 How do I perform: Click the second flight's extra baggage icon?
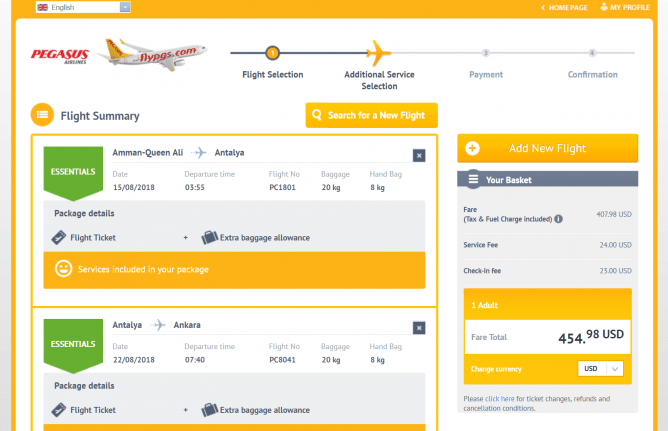210,410
